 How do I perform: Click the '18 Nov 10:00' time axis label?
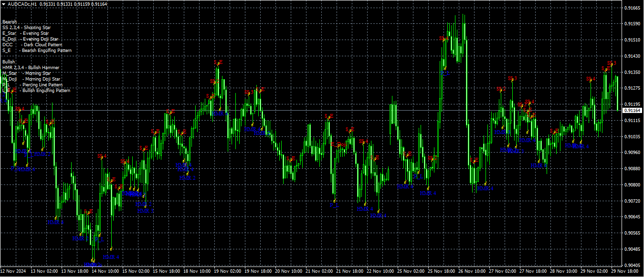197,271
